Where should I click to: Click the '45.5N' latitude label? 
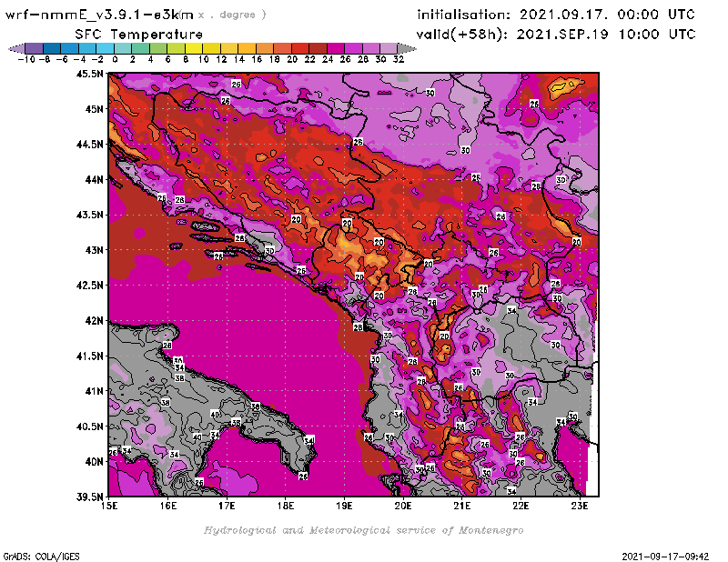[89, 74]
